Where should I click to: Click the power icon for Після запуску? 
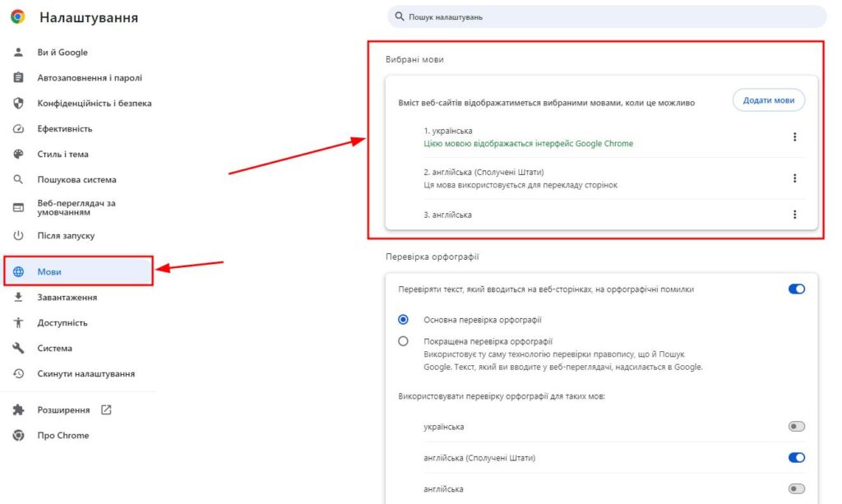(x=18, y=236)
